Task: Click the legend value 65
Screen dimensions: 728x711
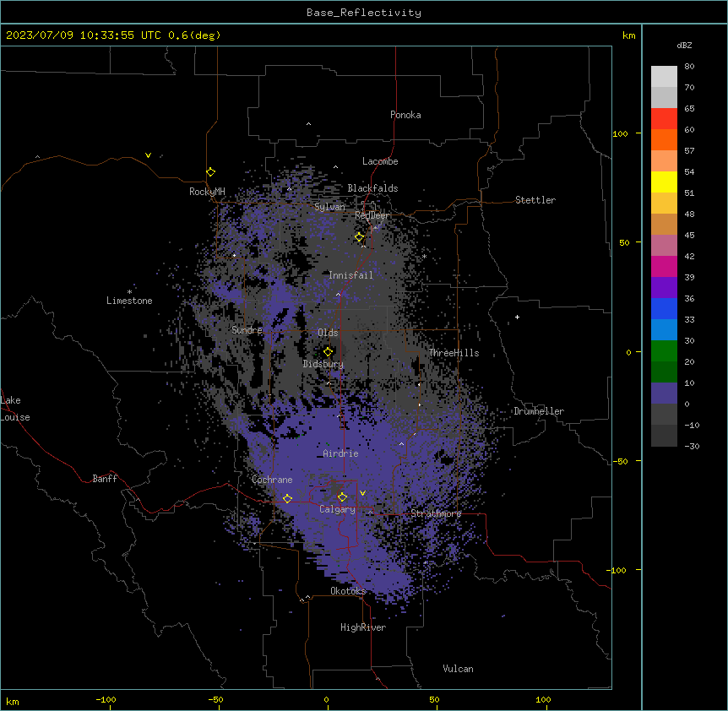Action: [689, 108]
